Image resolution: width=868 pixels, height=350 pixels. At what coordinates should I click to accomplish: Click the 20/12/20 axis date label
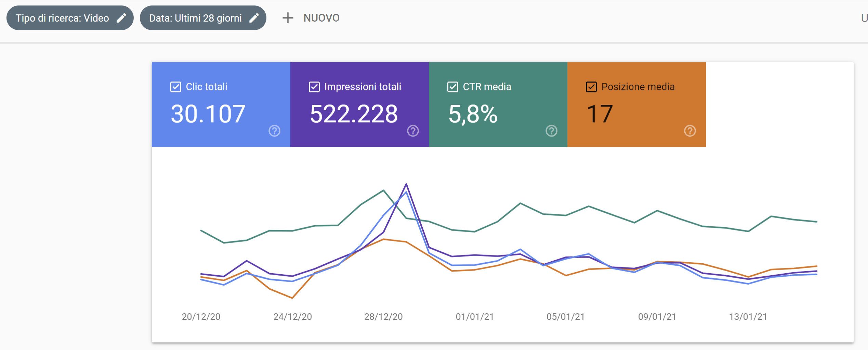point(201,317)
